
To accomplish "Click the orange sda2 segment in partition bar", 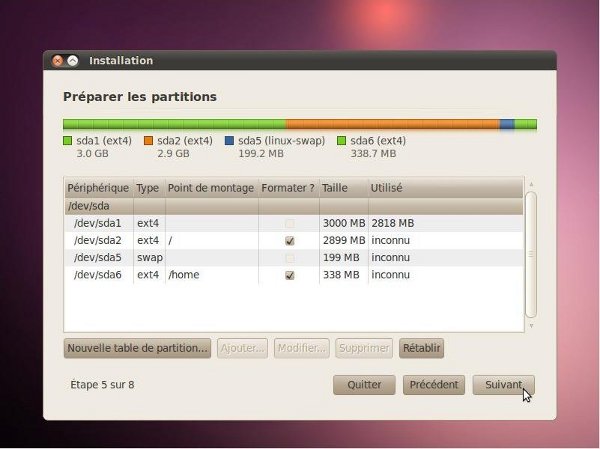I will [392, 124].
